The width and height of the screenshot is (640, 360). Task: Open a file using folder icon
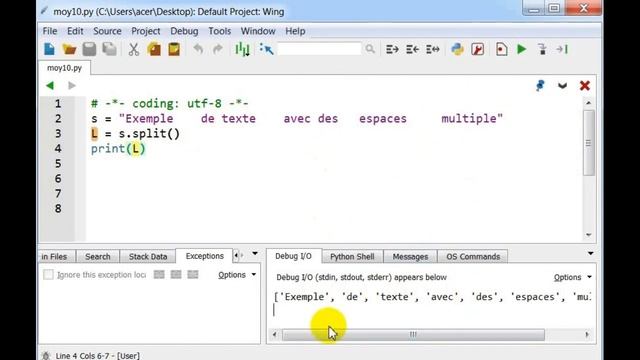(69, 49)
